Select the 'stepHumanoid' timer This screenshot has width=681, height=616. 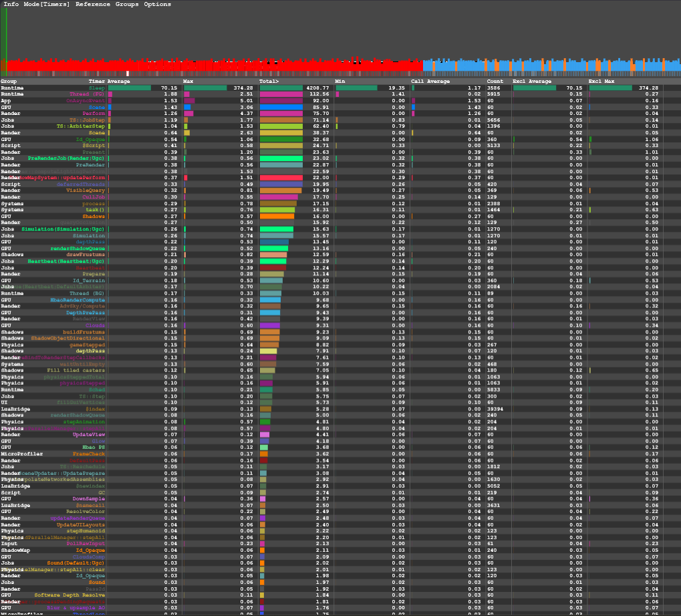86,531
